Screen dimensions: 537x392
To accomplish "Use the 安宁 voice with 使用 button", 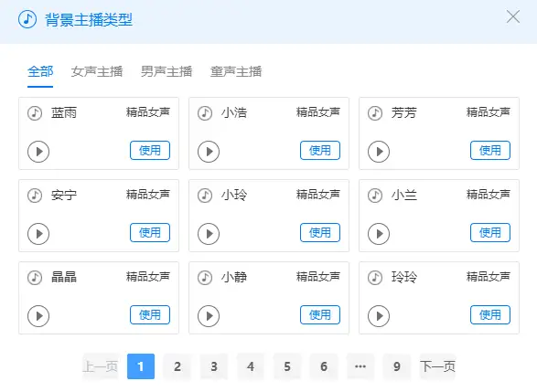I will [x=150, y=233].
